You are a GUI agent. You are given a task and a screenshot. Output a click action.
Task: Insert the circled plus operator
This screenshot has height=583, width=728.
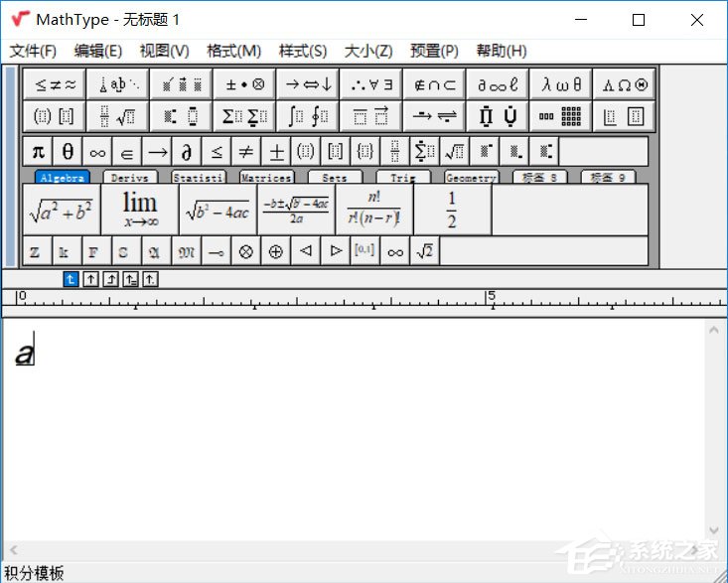click(x=275, y=251)
